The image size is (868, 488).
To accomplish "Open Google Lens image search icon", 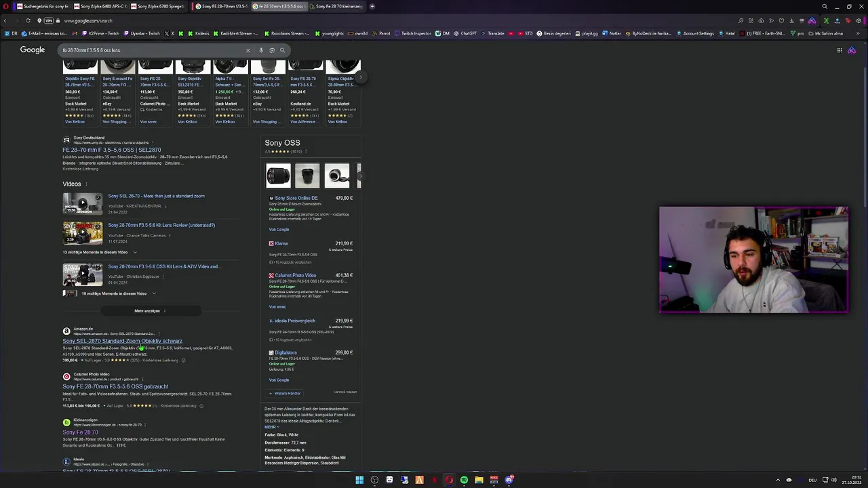I will [272, 50].
